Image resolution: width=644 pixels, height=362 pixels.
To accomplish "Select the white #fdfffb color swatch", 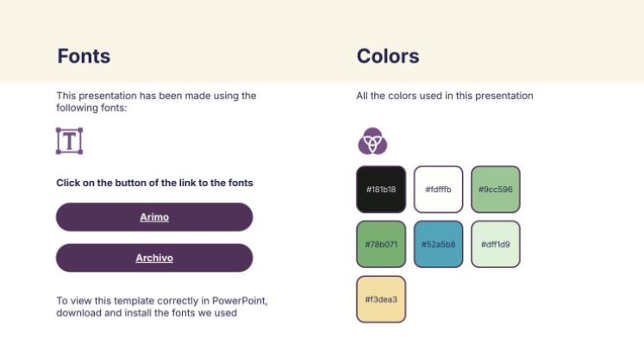I will 438,189.
